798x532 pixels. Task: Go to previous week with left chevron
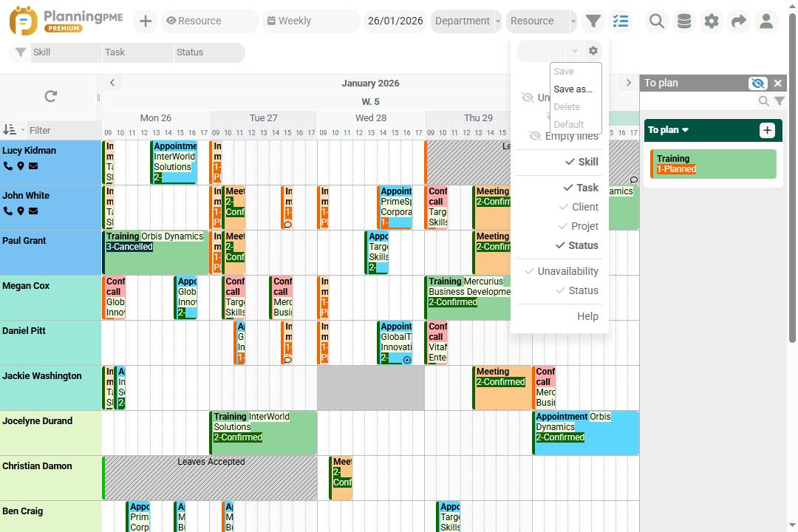click(112, 83)
